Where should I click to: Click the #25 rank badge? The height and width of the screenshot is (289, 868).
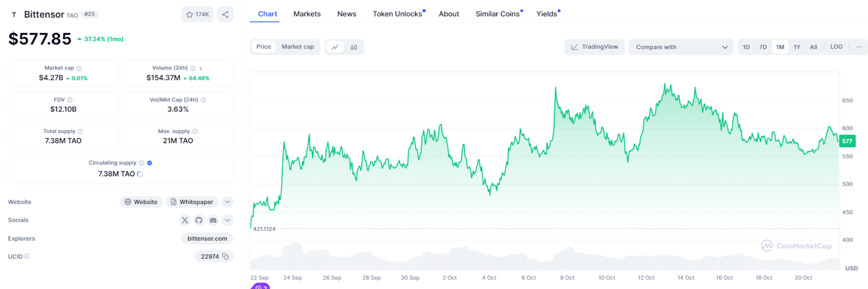(x=90, y=15)
